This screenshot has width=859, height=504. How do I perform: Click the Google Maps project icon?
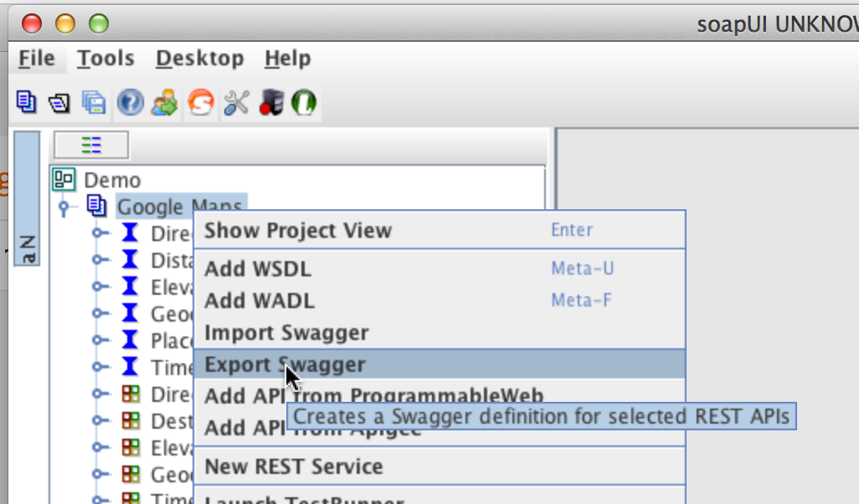click(x=97, y=207)
